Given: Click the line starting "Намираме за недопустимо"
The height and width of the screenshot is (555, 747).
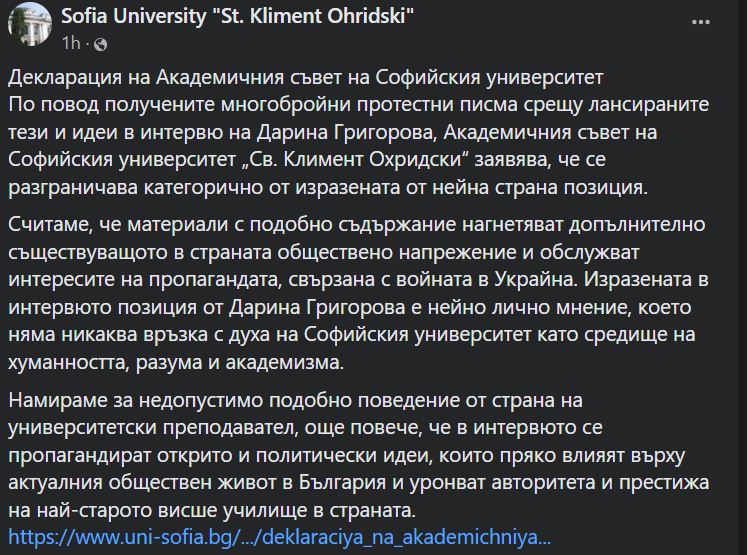Looking at the screenshot, I should pyautogui.click(x=295, y=401).
